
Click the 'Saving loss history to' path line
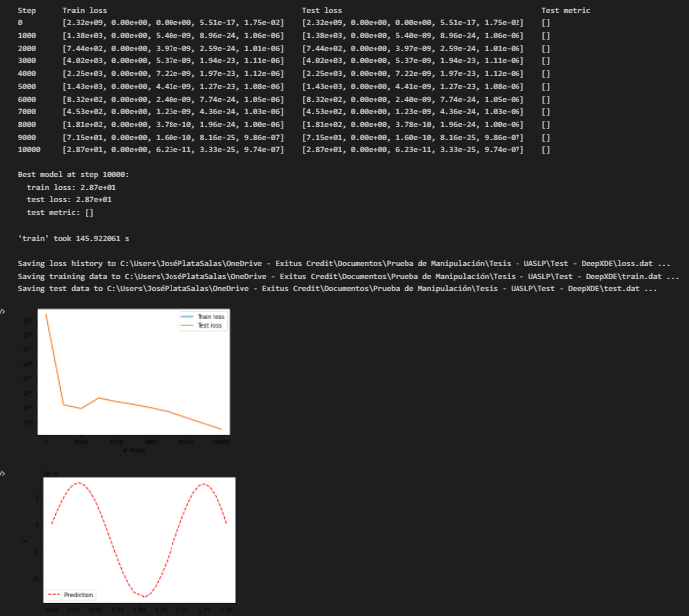(x=344, y=263)
